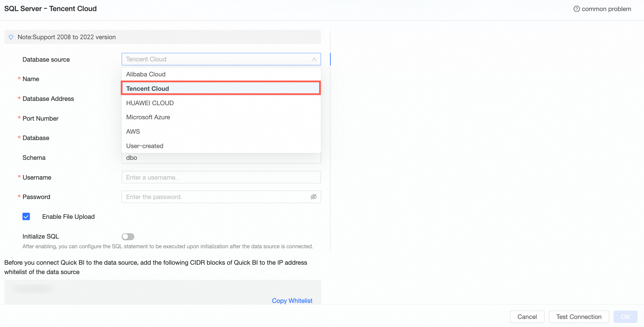
Task: Confirm with the OK button
Action: point(625,317)
